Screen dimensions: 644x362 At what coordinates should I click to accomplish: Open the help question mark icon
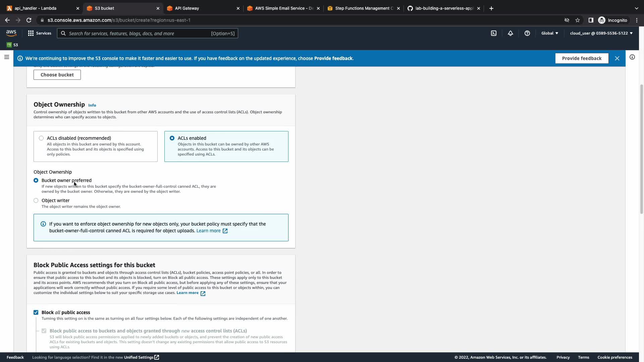click(x=527, y=33)
